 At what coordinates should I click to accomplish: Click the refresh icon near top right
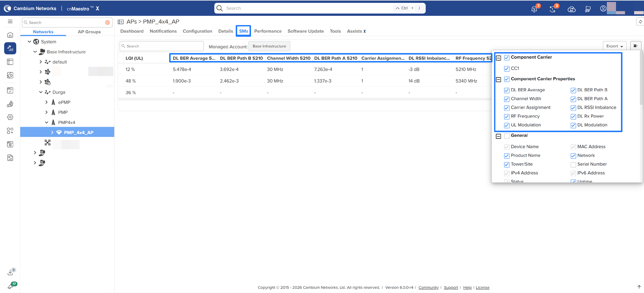(640, 22)
